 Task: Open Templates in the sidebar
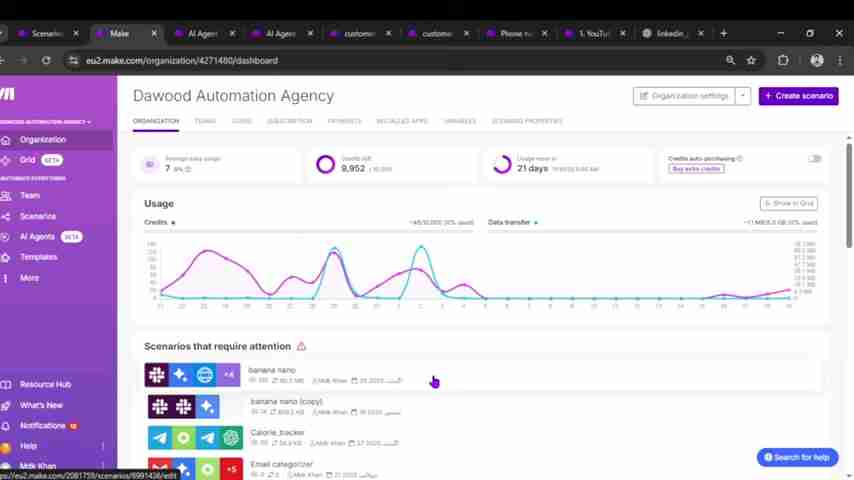pos(38,257)
